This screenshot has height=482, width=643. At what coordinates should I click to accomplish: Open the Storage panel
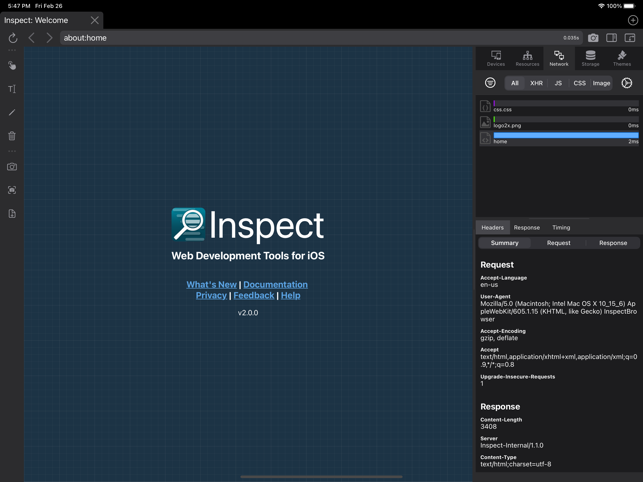pyautogui.click(x=591, y=58)
